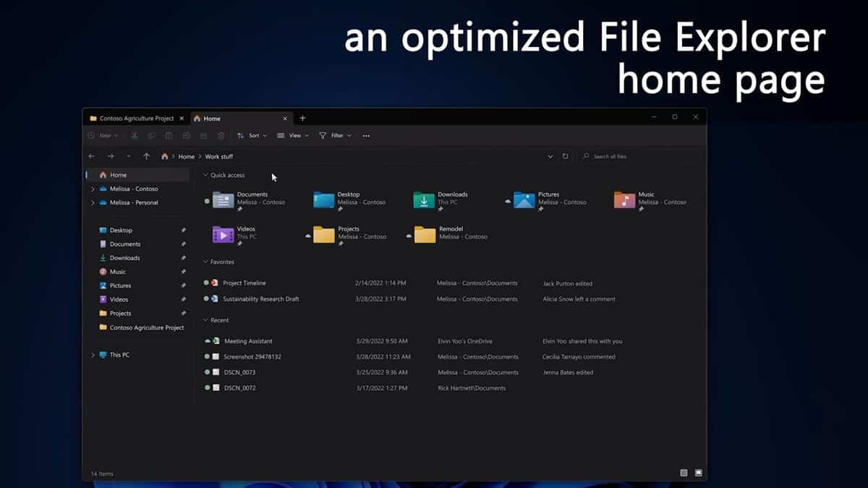Open the New dropdown in toolbar
Image resolution: width=868 pixels, height=488 pixels.
(103, 135)
